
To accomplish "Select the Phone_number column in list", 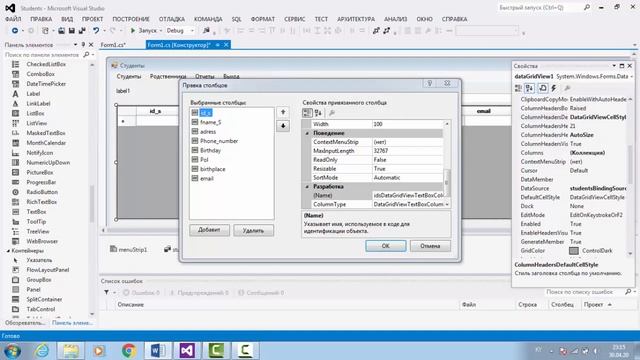I will tap(219, 141).
